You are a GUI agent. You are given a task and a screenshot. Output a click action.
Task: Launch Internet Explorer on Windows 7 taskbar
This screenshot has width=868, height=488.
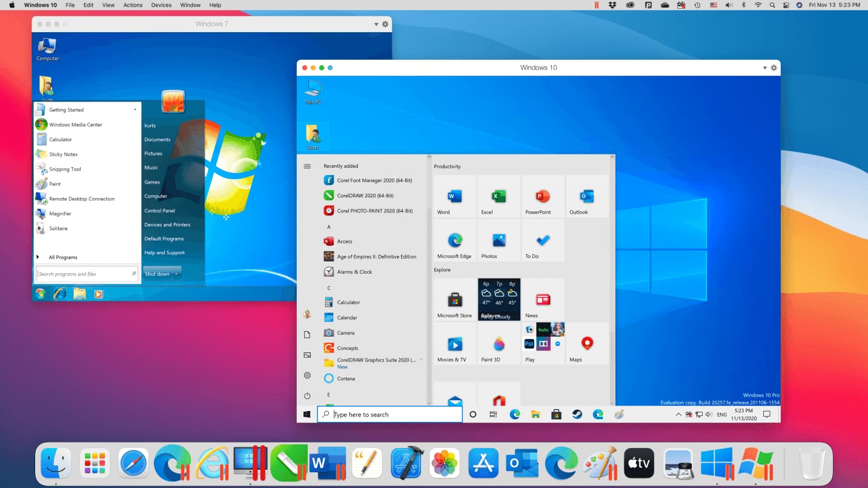tap(60, 294)
